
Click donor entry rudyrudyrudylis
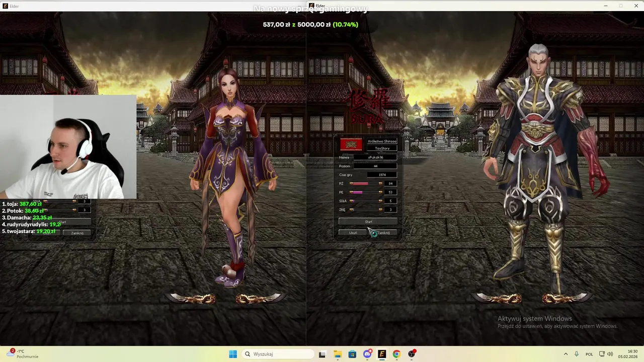pos(31,224)
